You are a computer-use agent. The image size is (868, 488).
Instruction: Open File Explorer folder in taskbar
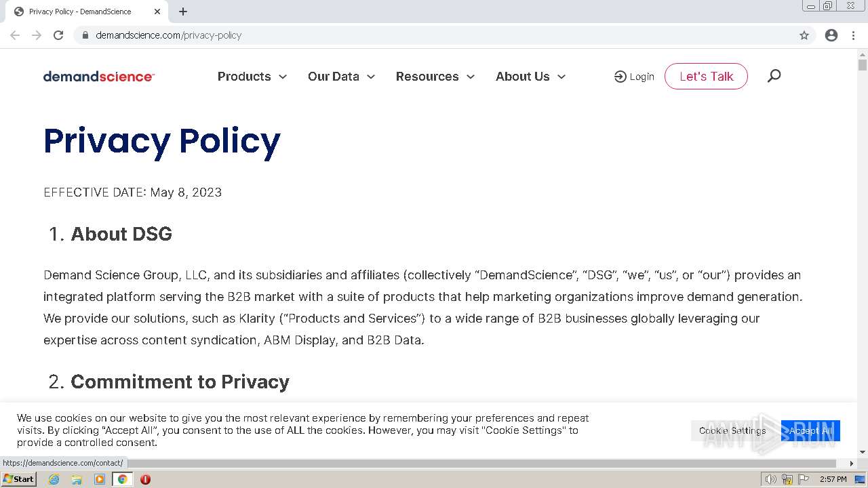[77, 479]
